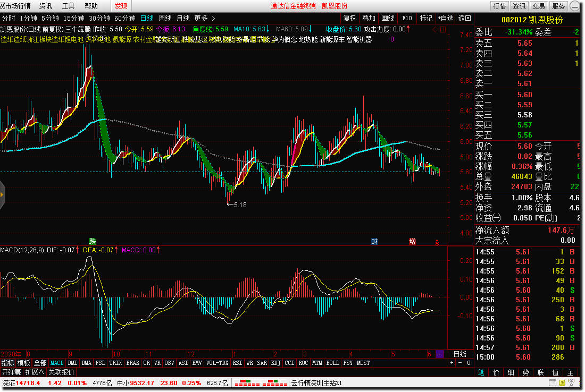Select the 笔 tick tab
This screenshot has width=585, height=392.
481,372
